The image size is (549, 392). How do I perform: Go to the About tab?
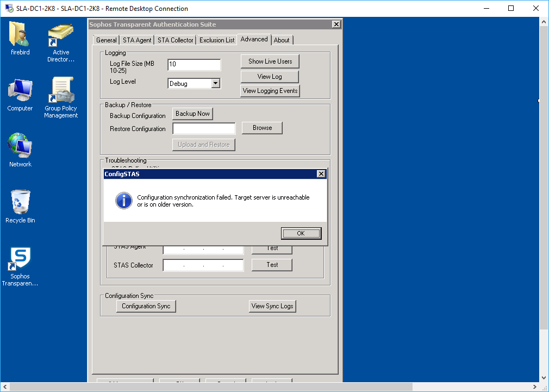point(282,40)
